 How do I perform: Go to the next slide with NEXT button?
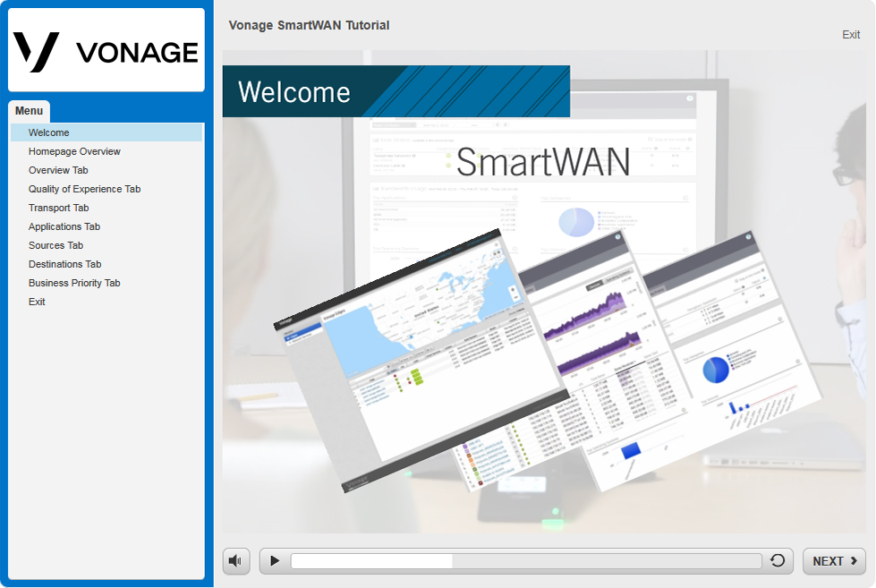(x=834, y=561)
